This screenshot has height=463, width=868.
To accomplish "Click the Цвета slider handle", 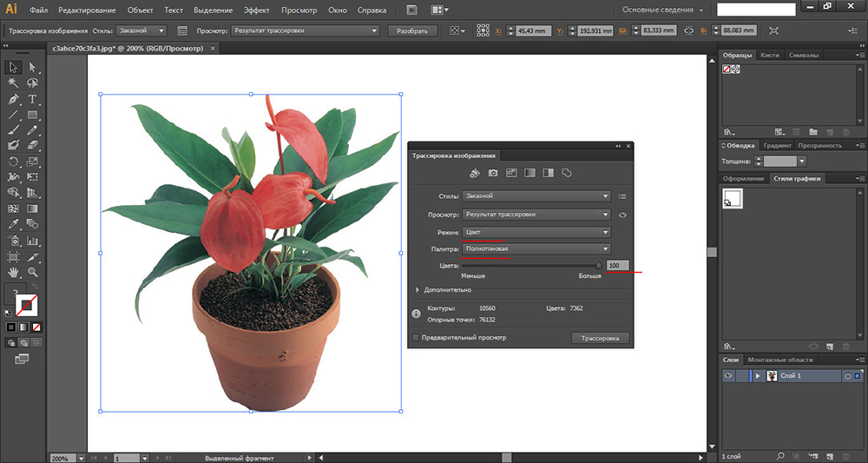I will [598, 265].
